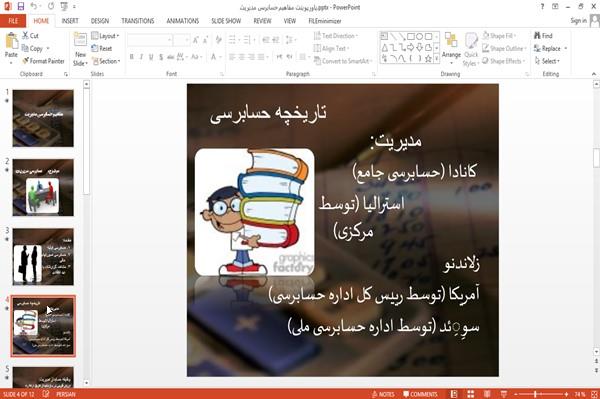Switch to the SLIDE SHOW tab
This screenshot has width=600, height=399.
point(226,21)
